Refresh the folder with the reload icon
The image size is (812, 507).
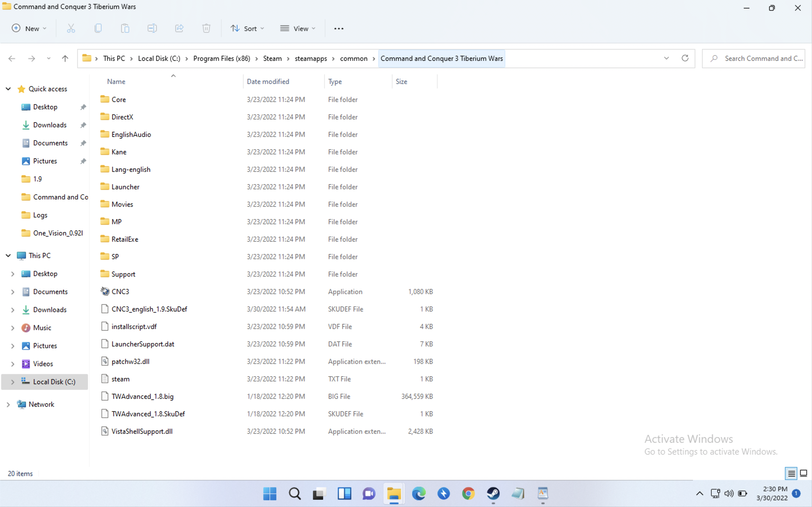[685, 58]
